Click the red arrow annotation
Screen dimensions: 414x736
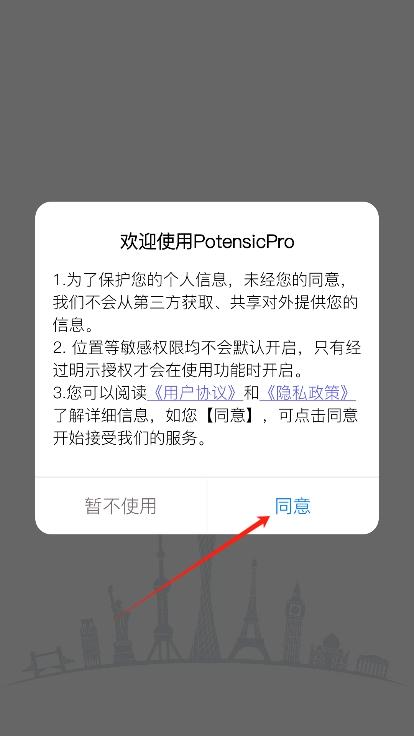pyautogui.click(x=193, y=565)
